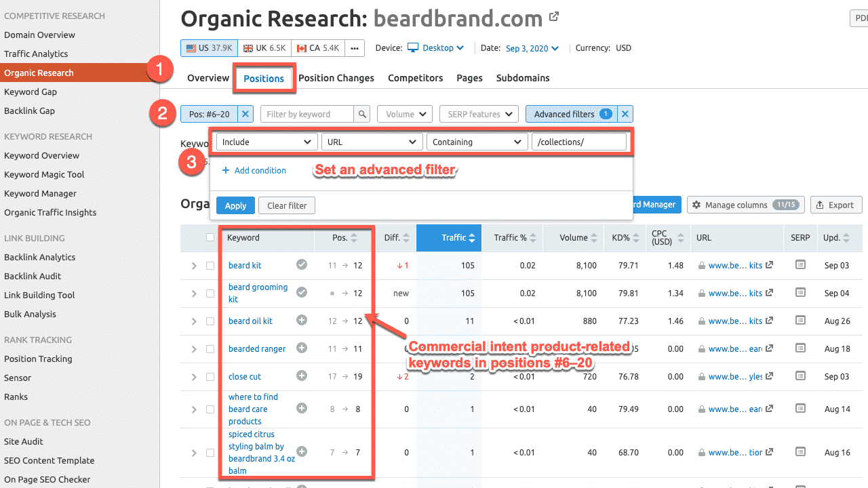868x488 pixels.
Task: Open the Include condition dropdown
Action: pyautogui.click(x=267, y=142)
